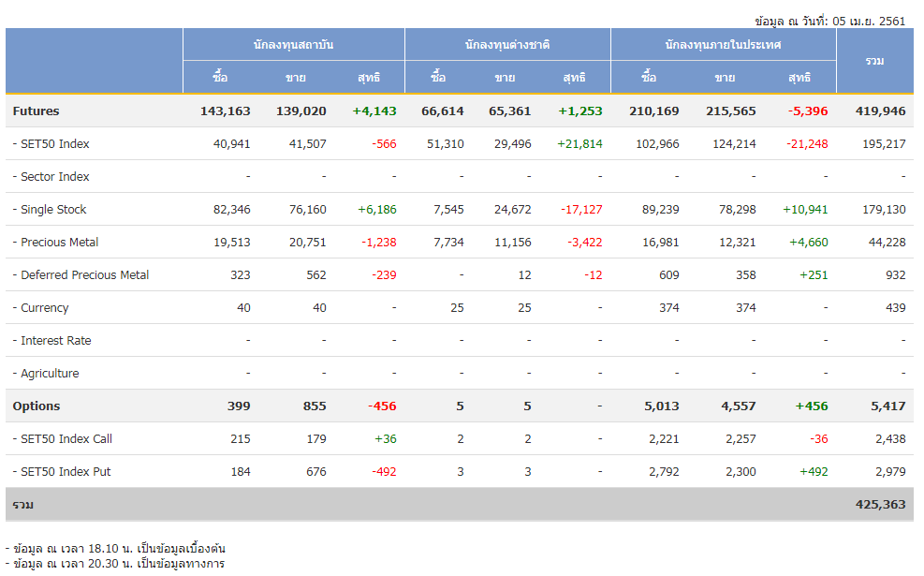Click Options total value 5,417
Viewport: 924px width, 576px height.
[x=888, y=406]
